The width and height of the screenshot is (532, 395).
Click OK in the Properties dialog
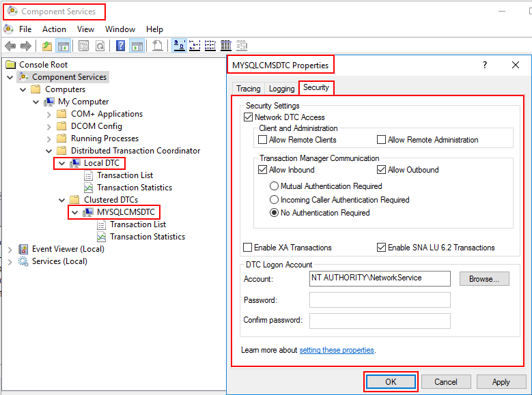coord(391,382)
